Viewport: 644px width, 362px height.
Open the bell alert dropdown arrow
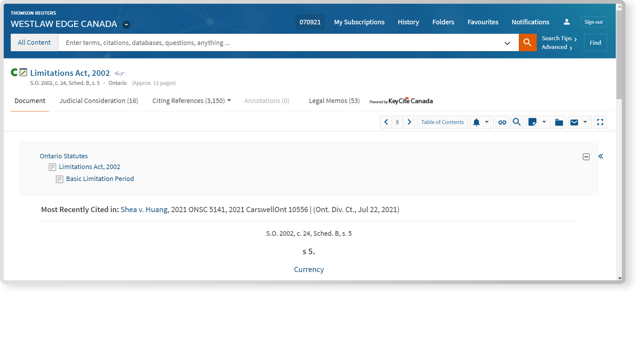tap(487, 122)
